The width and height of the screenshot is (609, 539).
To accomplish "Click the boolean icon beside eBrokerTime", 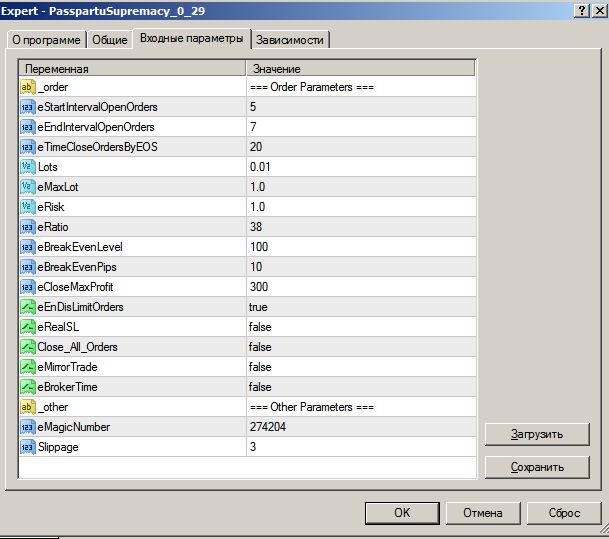I will 28,387.
